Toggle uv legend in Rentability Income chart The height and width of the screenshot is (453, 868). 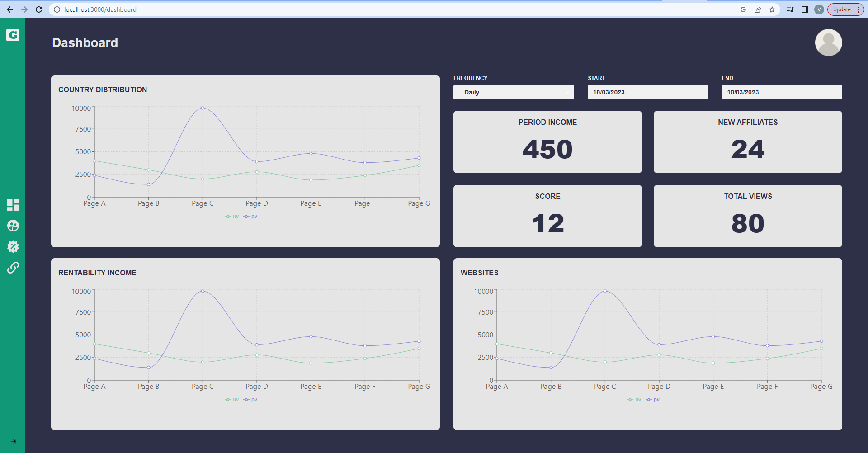tap(232, 400)
